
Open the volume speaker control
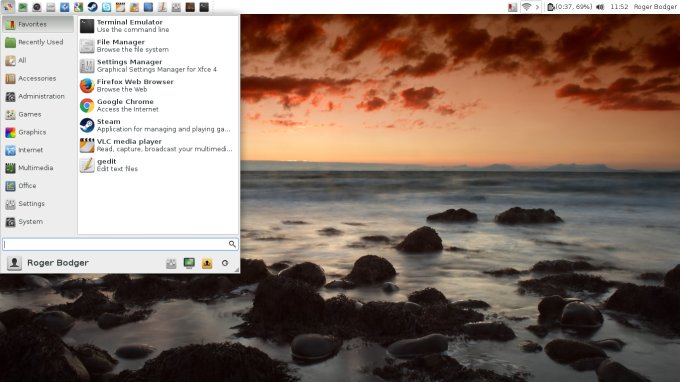pyautogui.click(x=600, y=7)
